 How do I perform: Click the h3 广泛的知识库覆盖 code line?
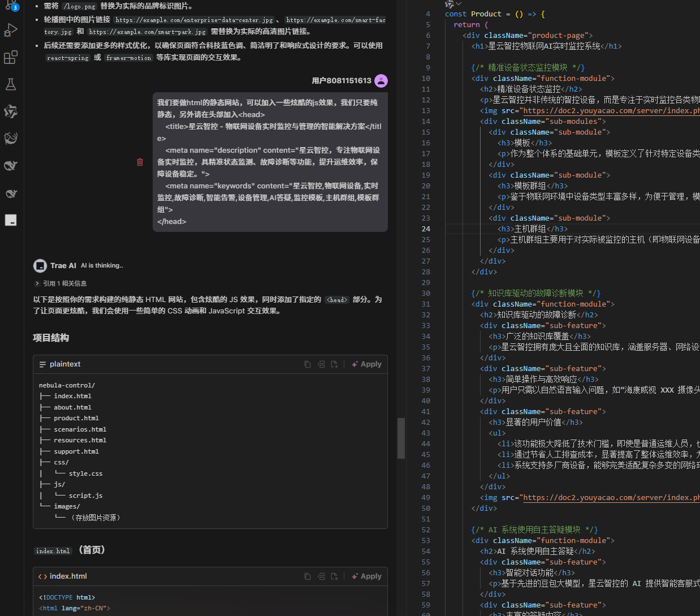(540, 337)
